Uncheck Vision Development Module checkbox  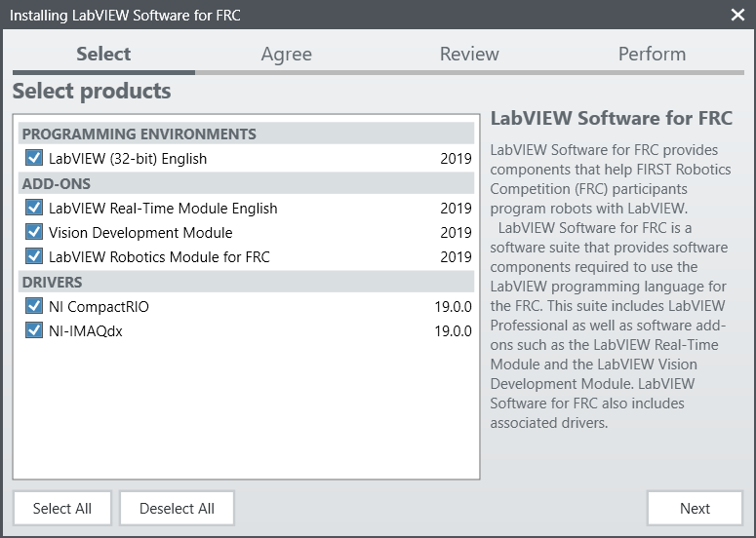click(x=34, y=232)
